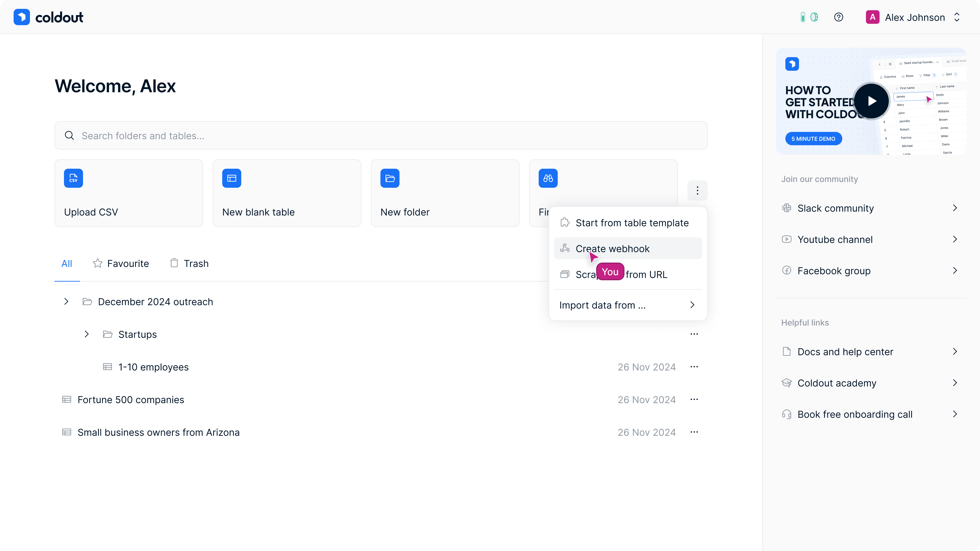Click the Upload CSV icon card

(128, 193)
